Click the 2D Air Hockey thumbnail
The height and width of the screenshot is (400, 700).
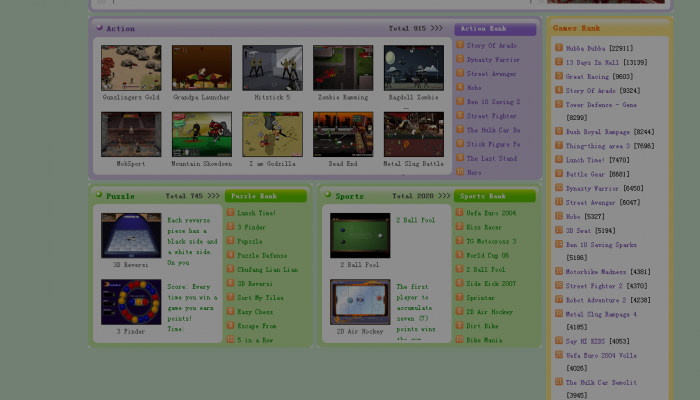coord(360,301)
